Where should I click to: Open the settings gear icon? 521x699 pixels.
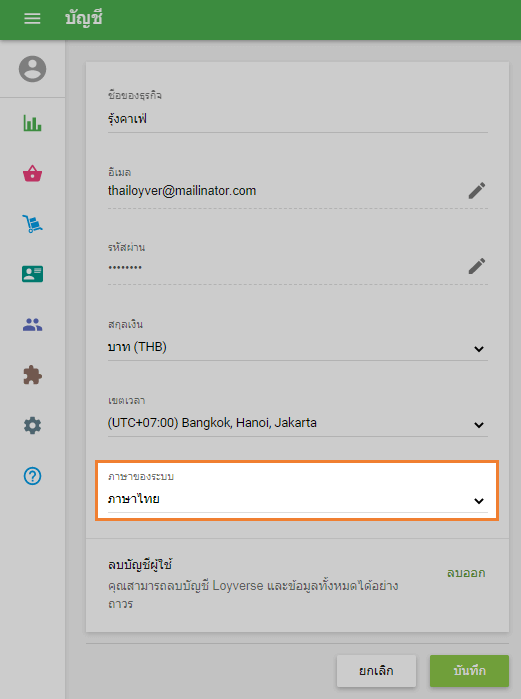(32, 426)
